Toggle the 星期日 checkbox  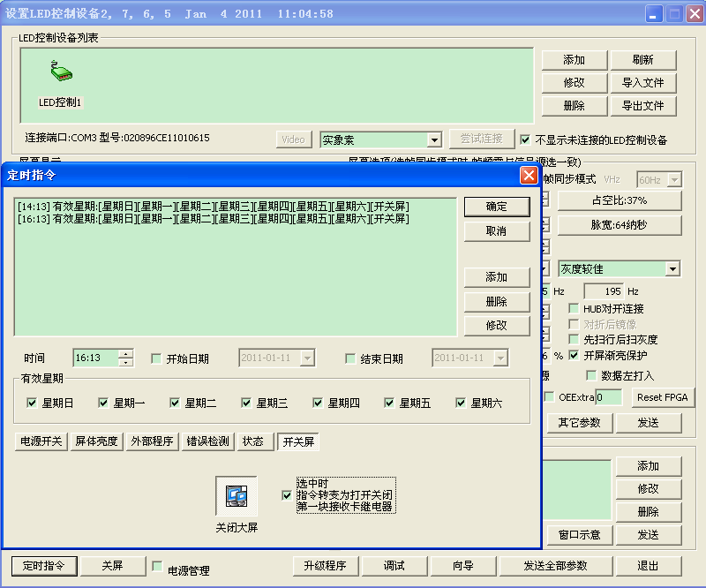click(33, 403)
